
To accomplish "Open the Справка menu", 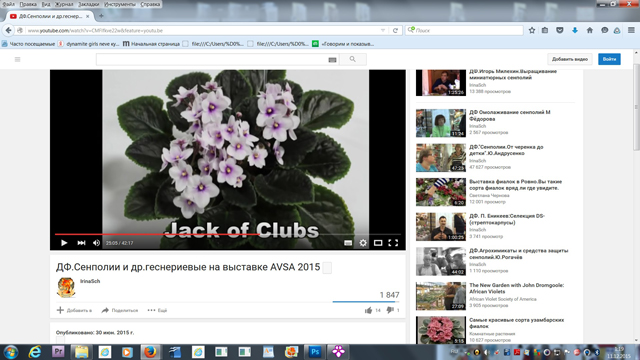I will click(x=150, y=4).
